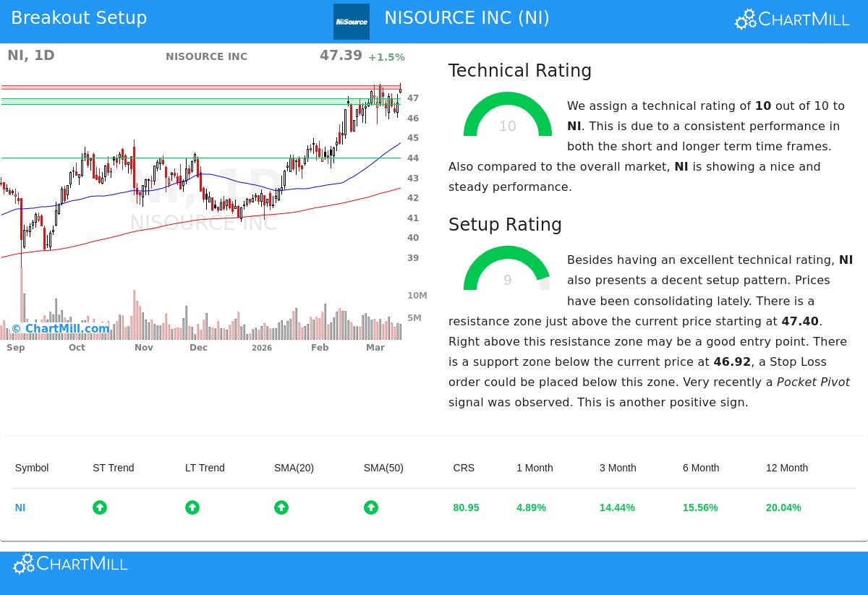Click the Mar label on the chart axis
The width and height of the screenshot is (868, 595).
coord(375,348)
